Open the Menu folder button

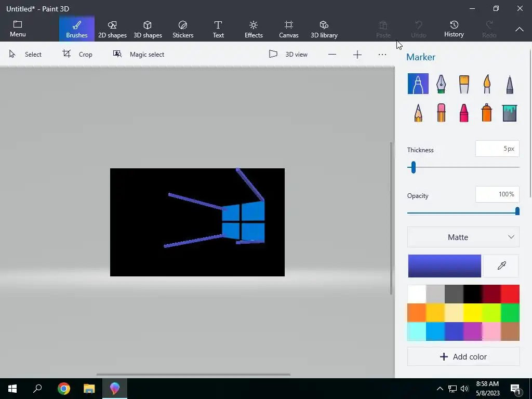click(x=18, y=29)
